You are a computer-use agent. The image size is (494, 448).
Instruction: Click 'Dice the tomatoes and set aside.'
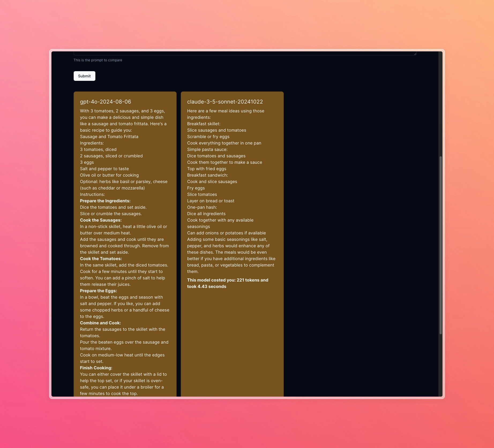[x=113, y=207]
